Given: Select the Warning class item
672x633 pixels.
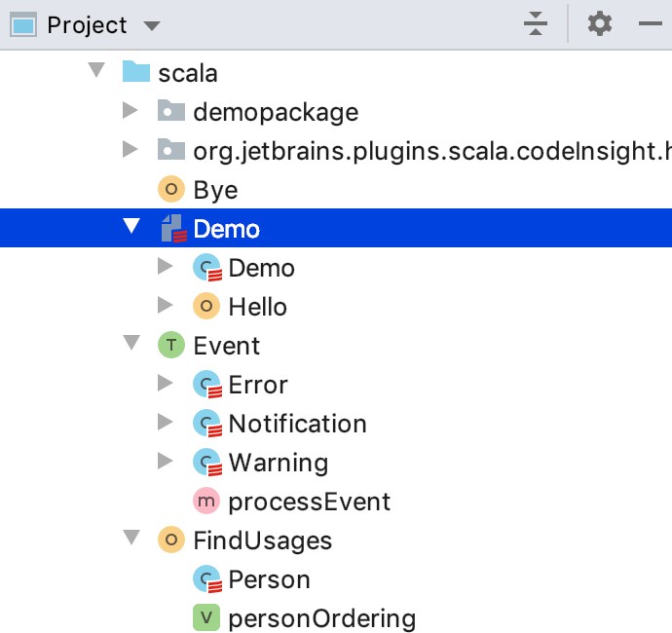Looking at the screenshot, I should [x=278, y=463].
